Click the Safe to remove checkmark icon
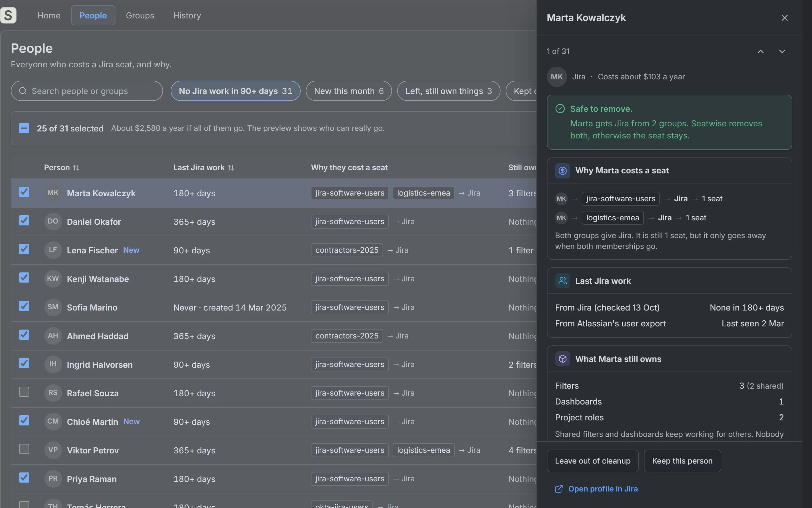Viewport: 812px width, 508px height. click(560, 109)
